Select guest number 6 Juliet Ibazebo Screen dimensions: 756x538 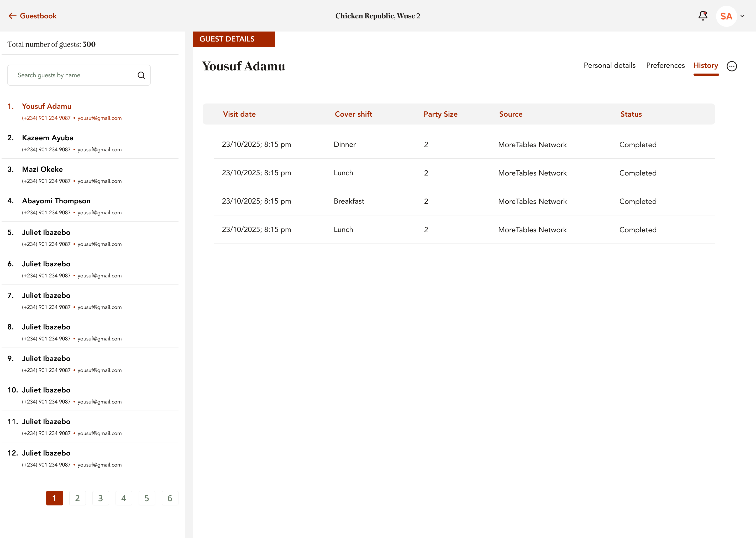point(90,269)
